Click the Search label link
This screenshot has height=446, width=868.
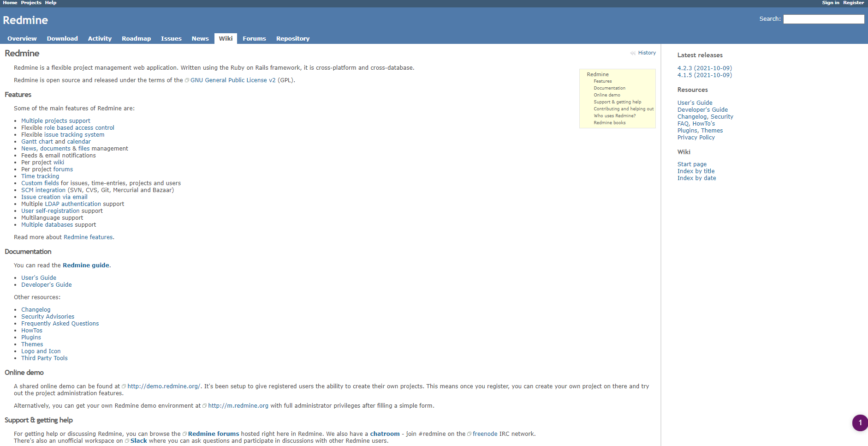(x=770, y=19)
